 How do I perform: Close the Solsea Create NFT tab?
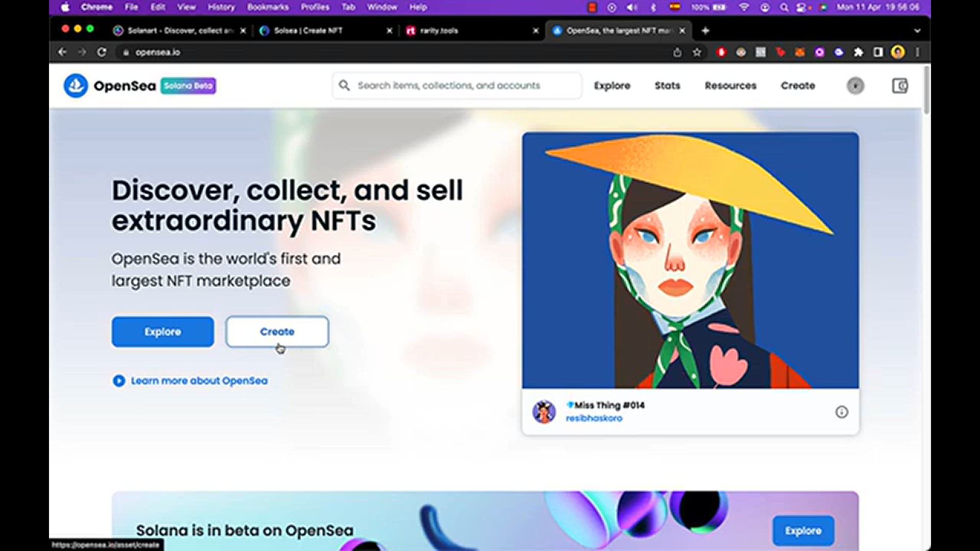pyautogui.click(x=389, y=31)
